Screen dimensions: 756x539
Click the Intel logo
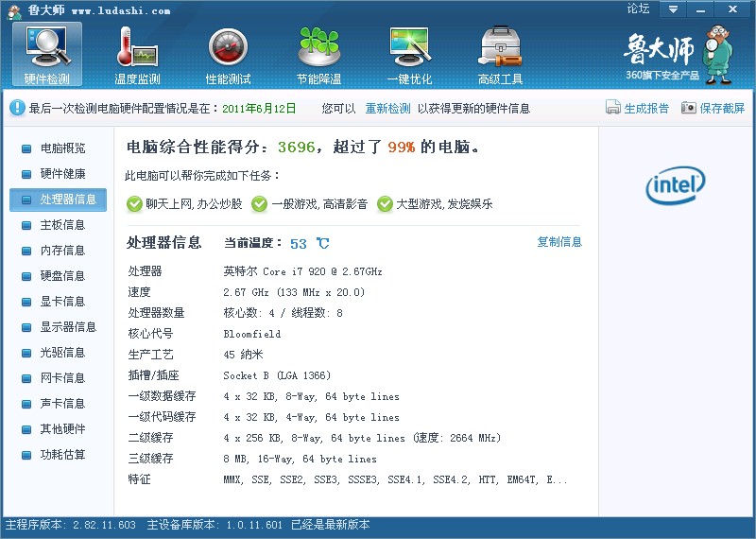(675, 185)
